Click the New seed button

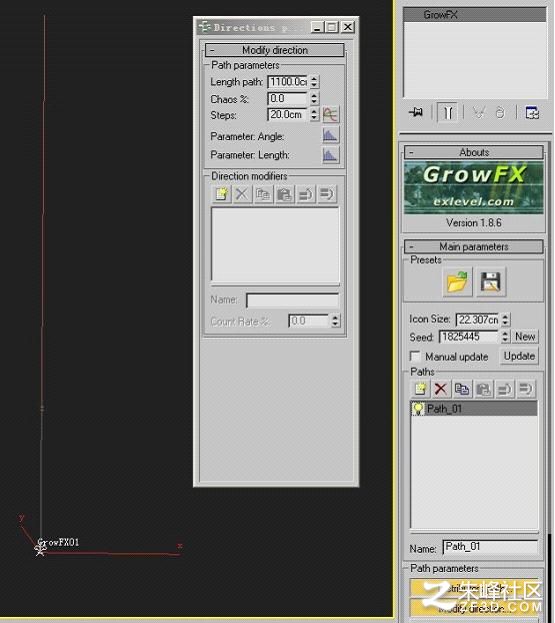pos(525,337)
